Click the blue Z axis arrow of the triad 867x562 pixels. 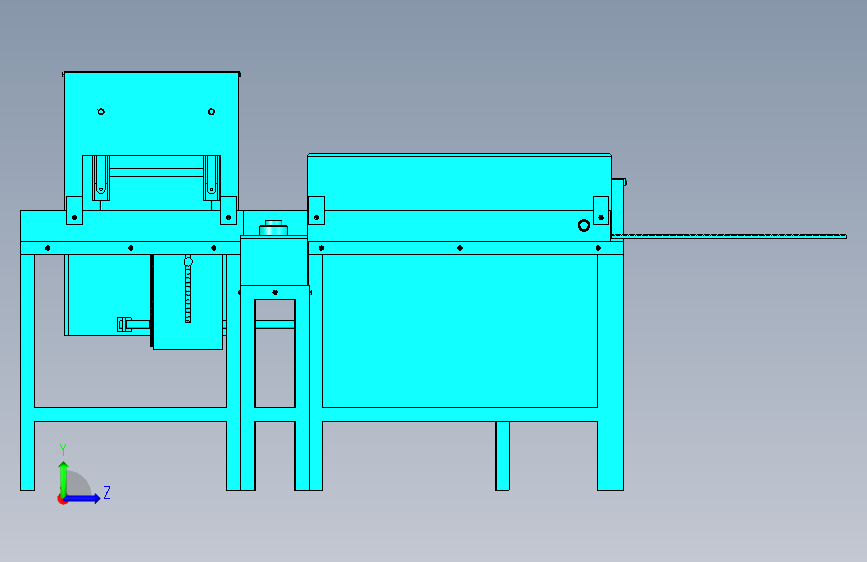click(83, 498)
